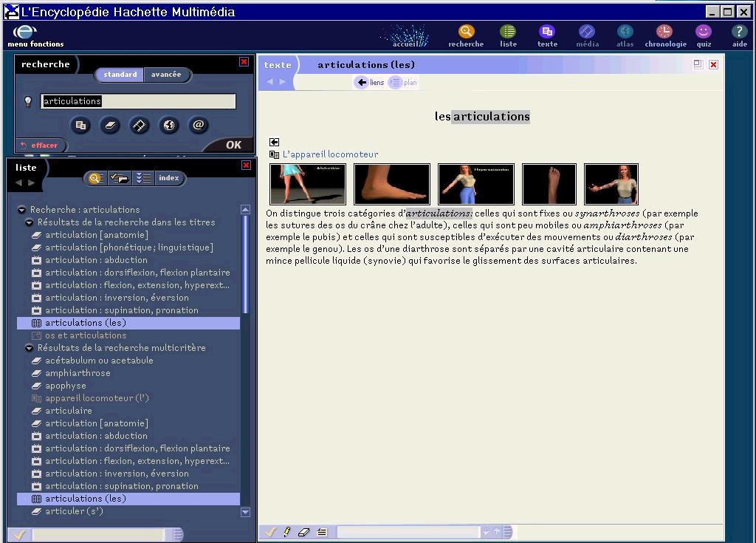Viewport: 756px width, 543px height.
Task: Click in the articulations search input field
Action: (138, 101)
